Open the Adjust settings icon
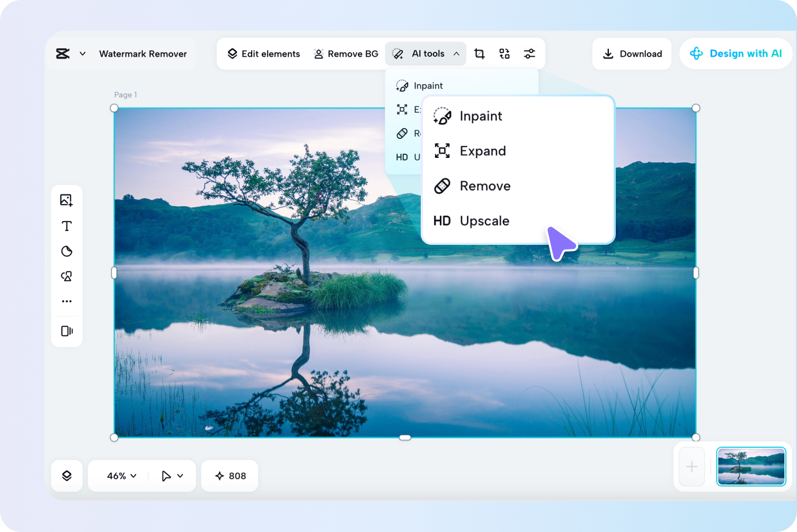The image size is (797, 532). [529, 54]
